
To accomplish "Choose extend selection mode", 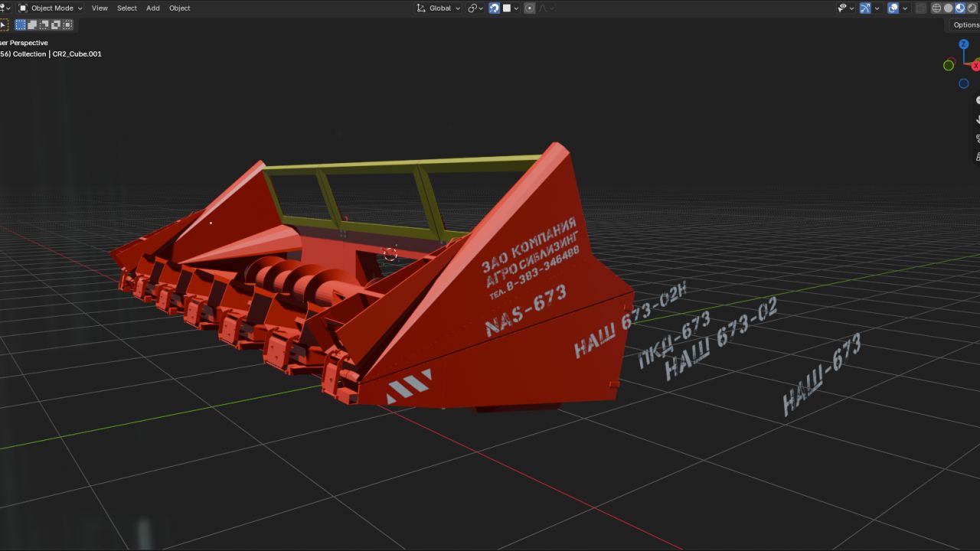I will 32,24.
